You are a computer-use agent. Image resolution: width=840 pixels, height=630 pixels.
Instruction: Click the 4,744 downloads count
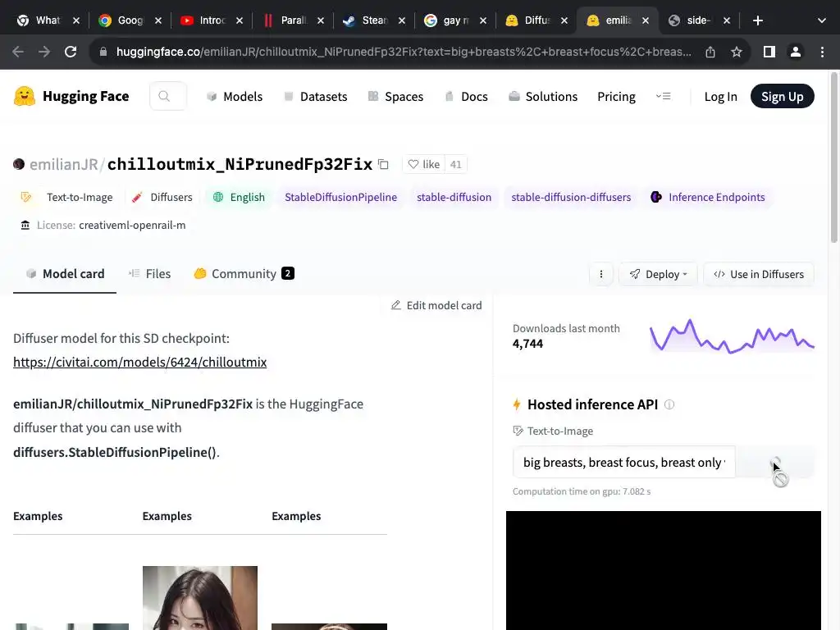(527, 344)
